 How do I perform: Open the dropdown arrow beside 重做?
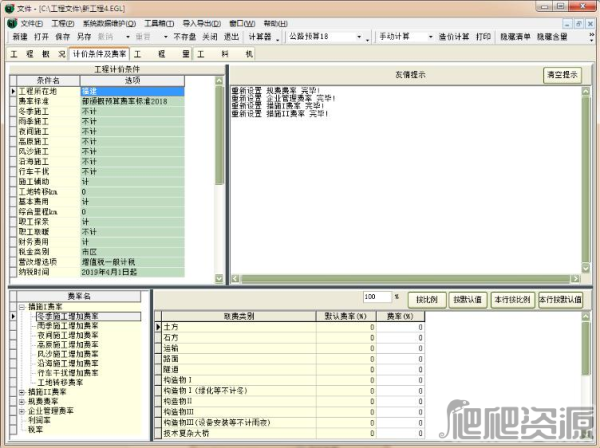pos(165,37)
